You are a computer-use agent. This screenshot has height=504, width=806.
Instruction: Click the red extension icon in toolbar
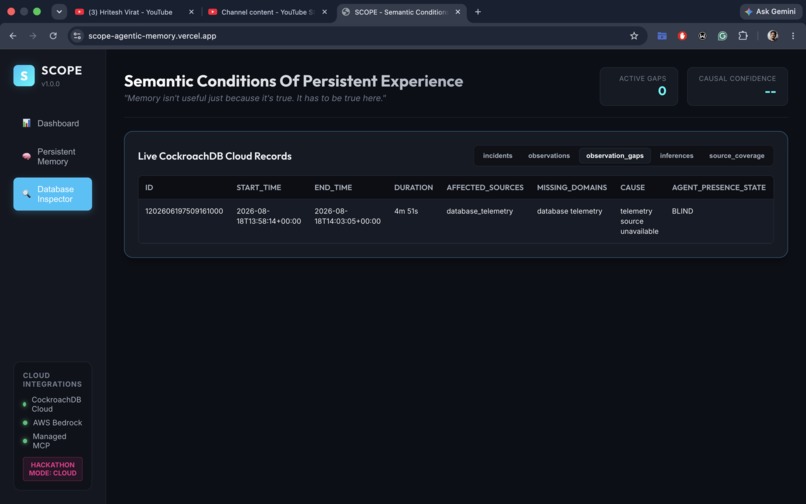(x=682, y=36)
